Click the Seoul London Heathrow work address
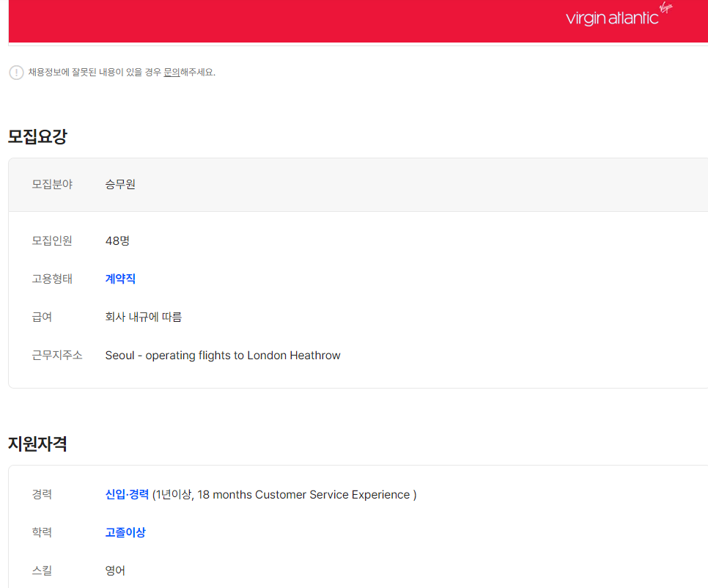Image resolution: width=708 pixels, height=588 pixels. 223,356
